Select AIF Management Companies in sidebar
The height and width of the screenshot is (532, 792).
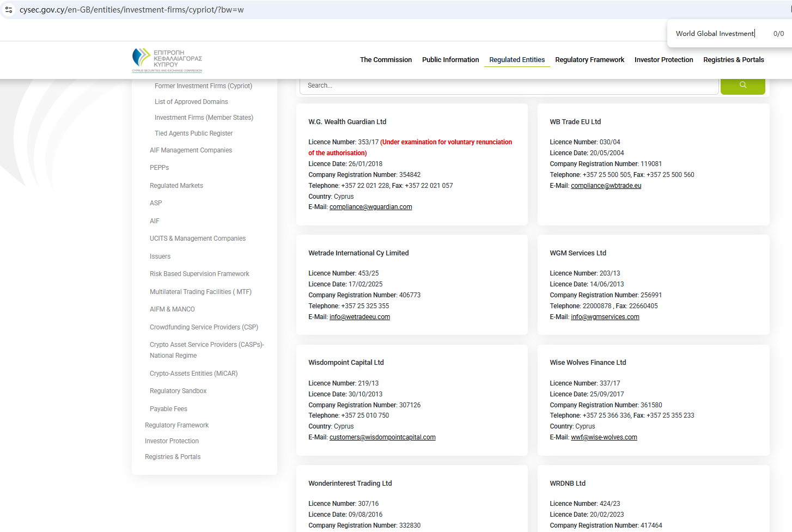(x=191, y=150)
